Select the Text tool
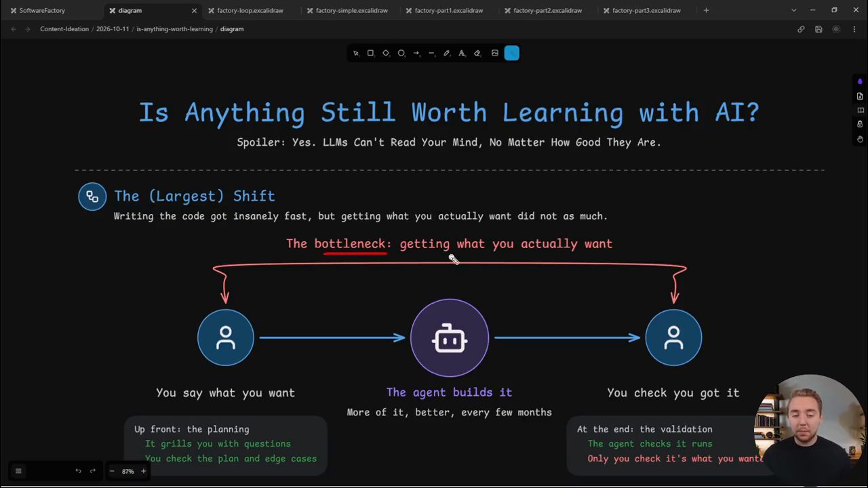Viewport: 868px width, 488px height. coord(462,53)
